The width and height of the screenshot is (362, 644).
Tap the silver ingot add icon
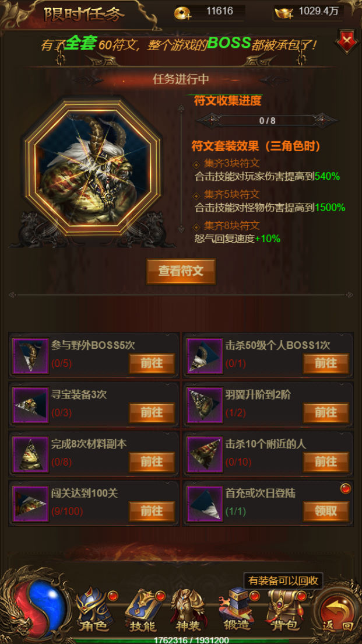[283, 13]
